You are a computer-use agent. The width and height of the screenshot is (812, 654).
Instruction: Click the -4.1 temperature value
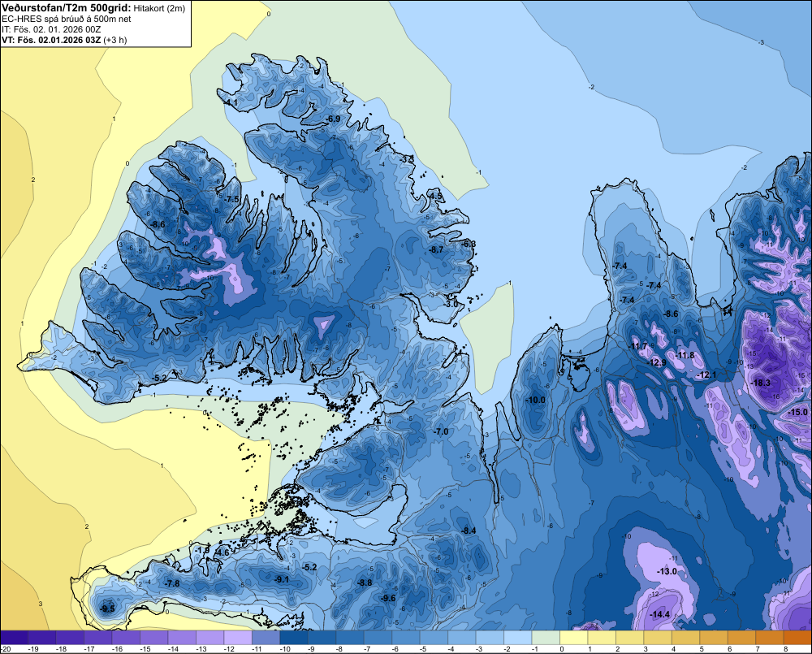pyautogui.click(x=231, y=103)
